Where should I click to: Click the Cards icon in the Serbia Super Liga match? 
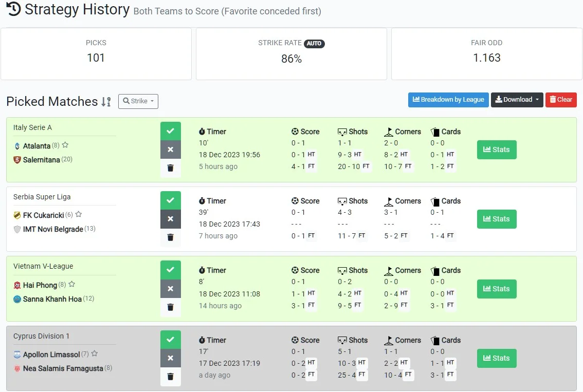[434, 201]
